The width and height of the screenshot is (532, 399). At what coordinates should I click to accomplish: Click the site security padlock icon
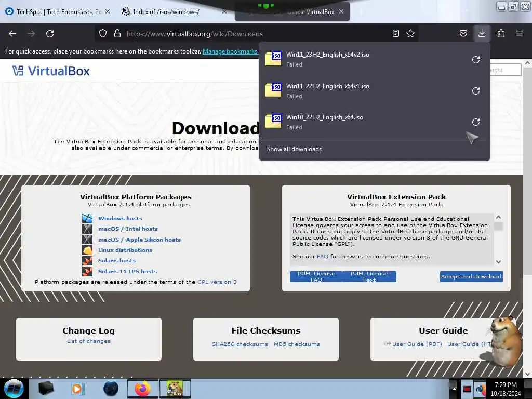[117, 34]
